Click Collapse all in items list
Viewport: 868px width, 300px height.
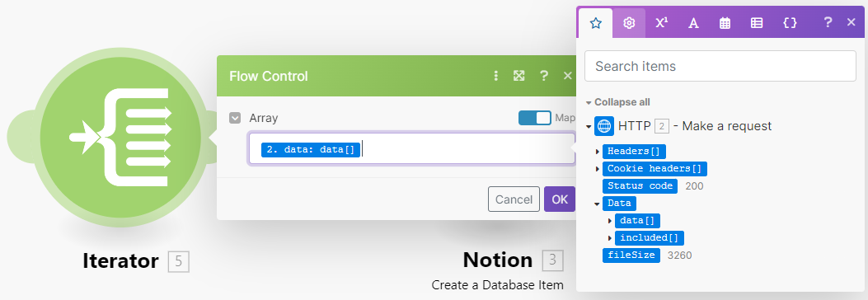[617, 102]
